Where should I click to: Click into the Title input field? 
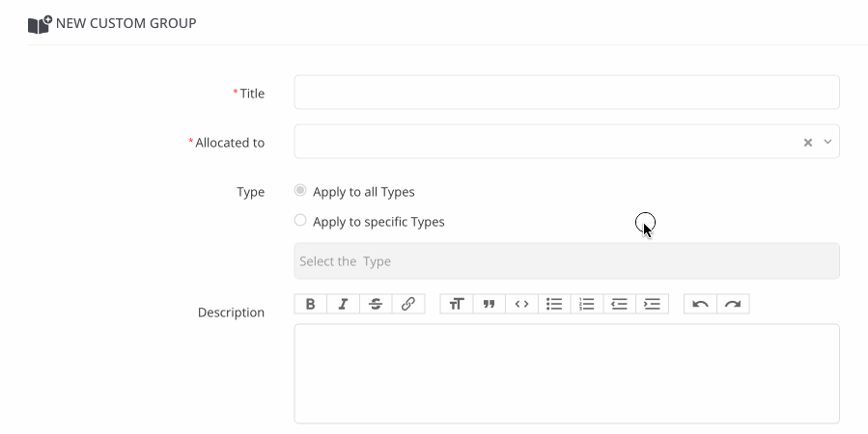[x=566, y=93]
